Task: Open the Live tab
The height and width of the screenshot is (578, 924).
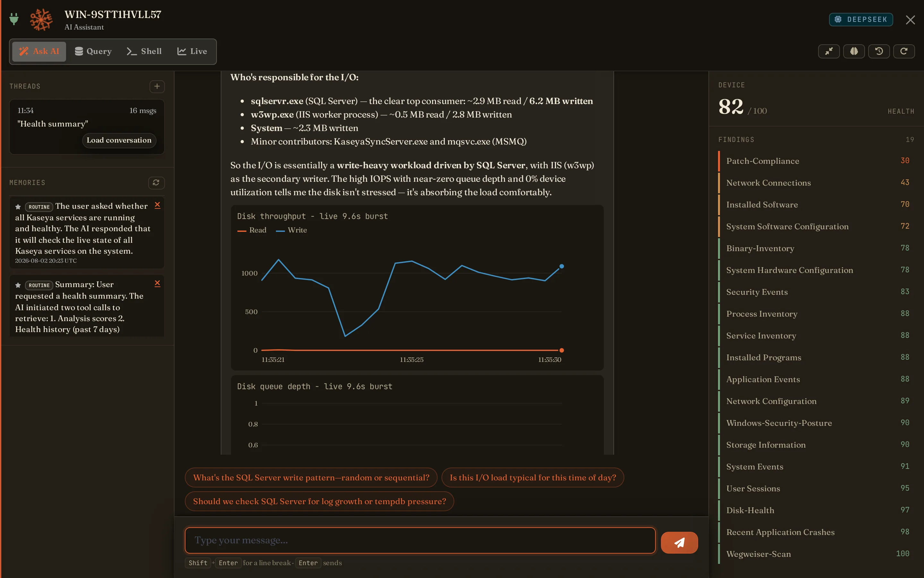Action: (192, 51)
